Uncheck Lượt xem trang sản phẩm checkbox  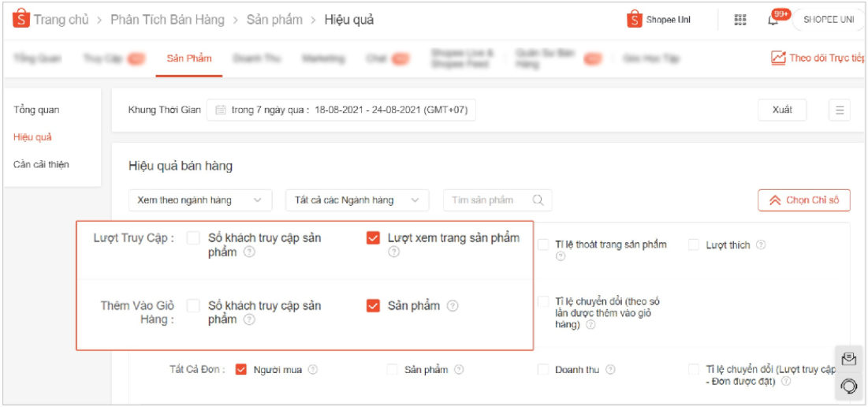(373, 238)
